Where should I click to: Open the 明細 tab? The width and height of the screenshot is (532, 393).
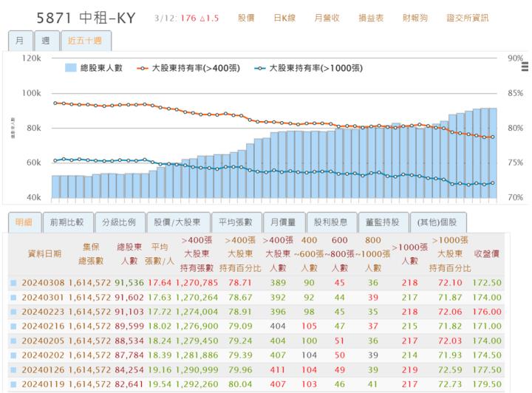click(x=24, y=222)
